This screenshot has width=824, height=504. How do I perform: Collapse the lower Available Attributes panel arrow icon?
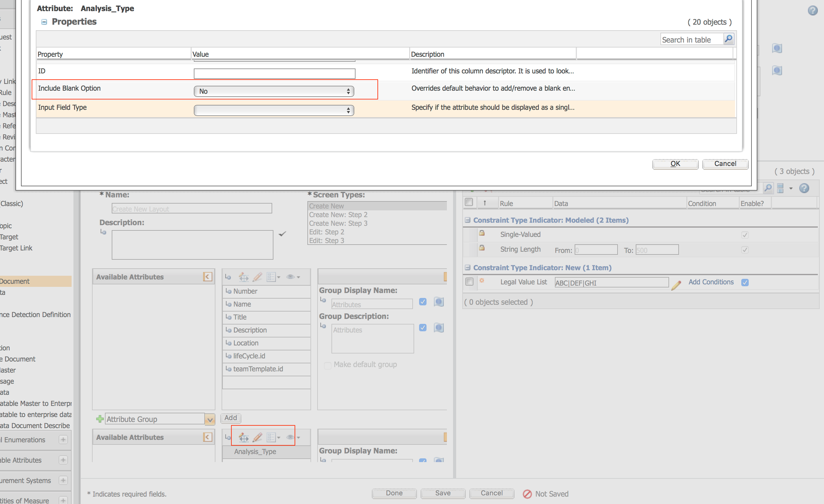tap(207, 437)
